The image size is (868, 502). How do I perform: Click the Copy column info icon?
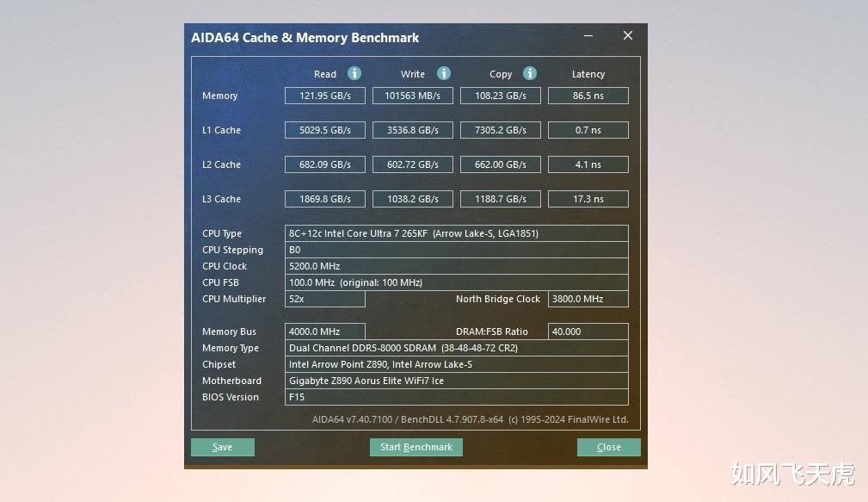(x=530, y=73)
